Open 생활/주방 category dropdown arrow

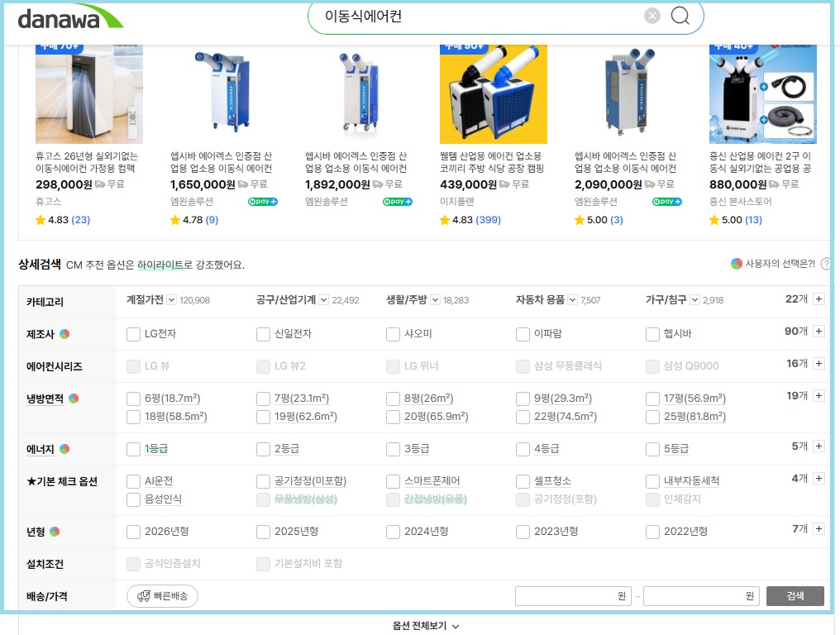(435, 299)
